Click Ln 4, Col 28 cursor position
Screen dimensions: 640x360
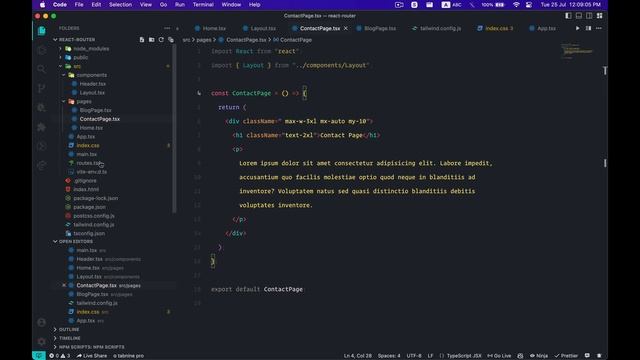click(x=358, y=356)
